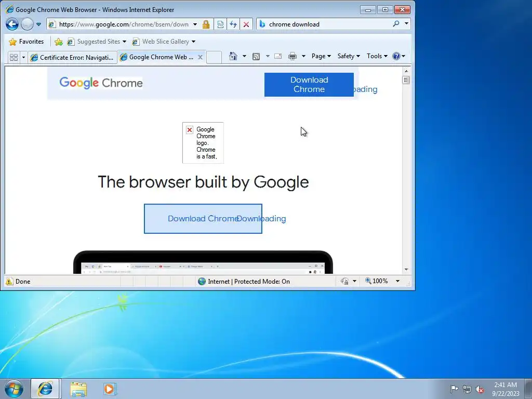This screenshot has height=399, width=532.
Task: Go back with the Back arrow
Action: (12, 24)
